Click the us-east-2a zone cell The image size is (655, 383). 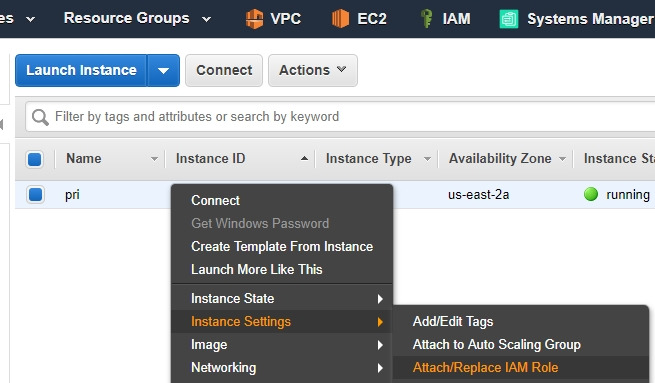click(478, 195)
